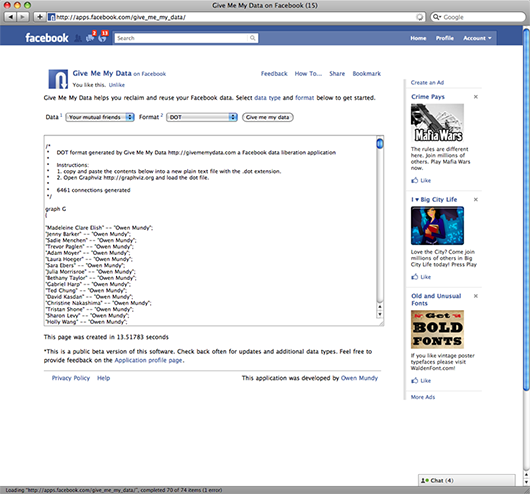530x494 pixels.
Task: Open Facebook messages icon with badge
Action: [91, 37]
